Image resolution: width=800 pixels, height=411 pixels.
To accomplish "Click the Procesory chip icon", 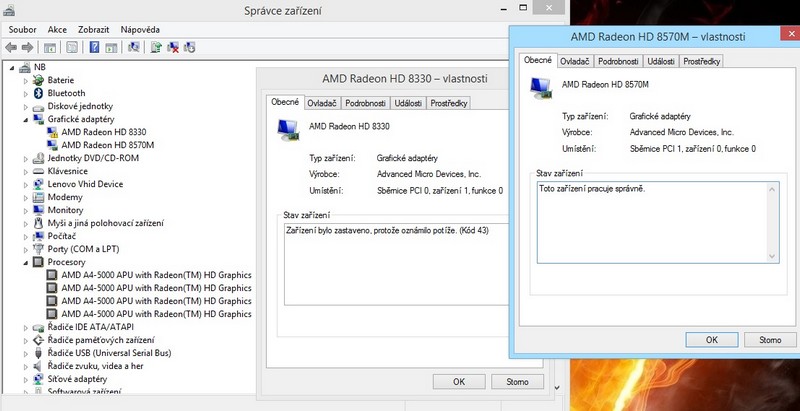I will point(38,262).
